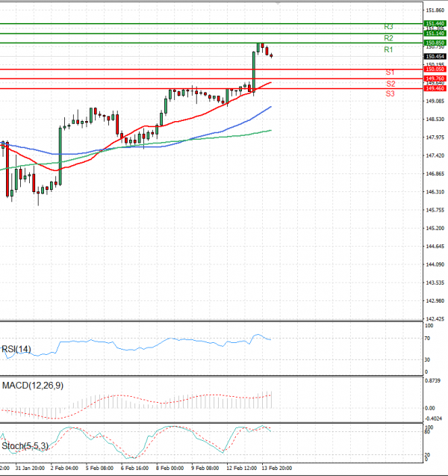448x476 pixels.
Task: Click the current price tag 150.454
Action: tap(435, 57)
